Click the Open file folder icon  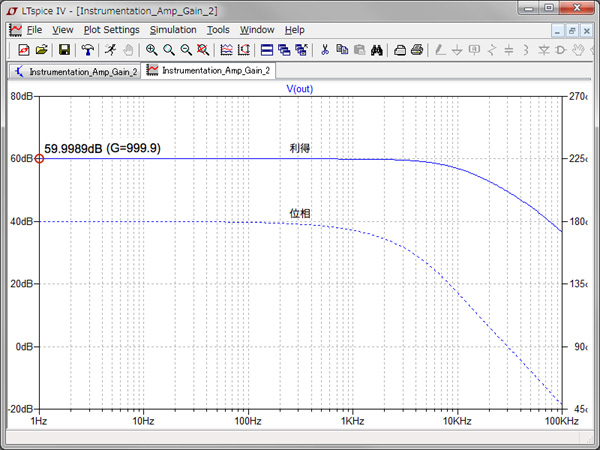[x=41, y=49]
